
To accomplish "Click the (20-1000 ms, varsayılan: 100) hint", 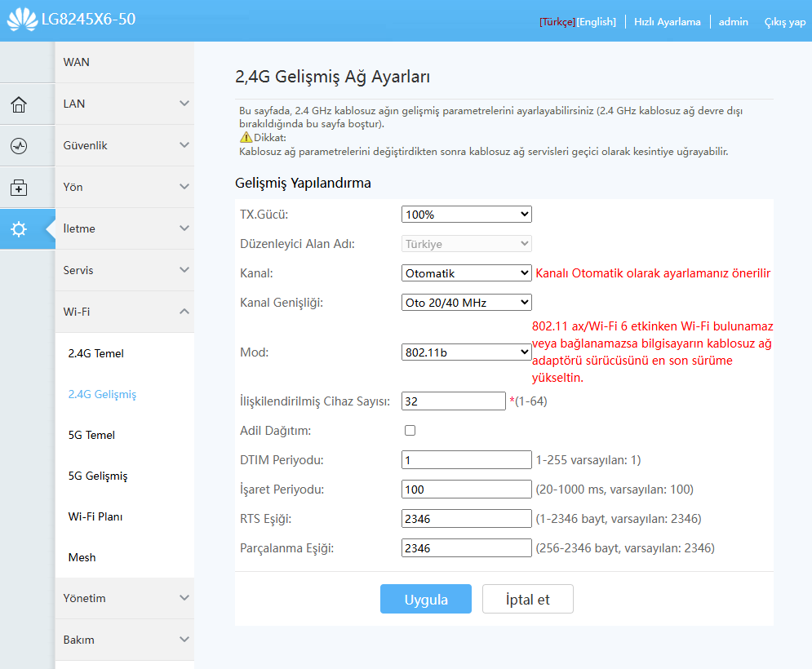I will pyautogui.click(x=615, y=490).
